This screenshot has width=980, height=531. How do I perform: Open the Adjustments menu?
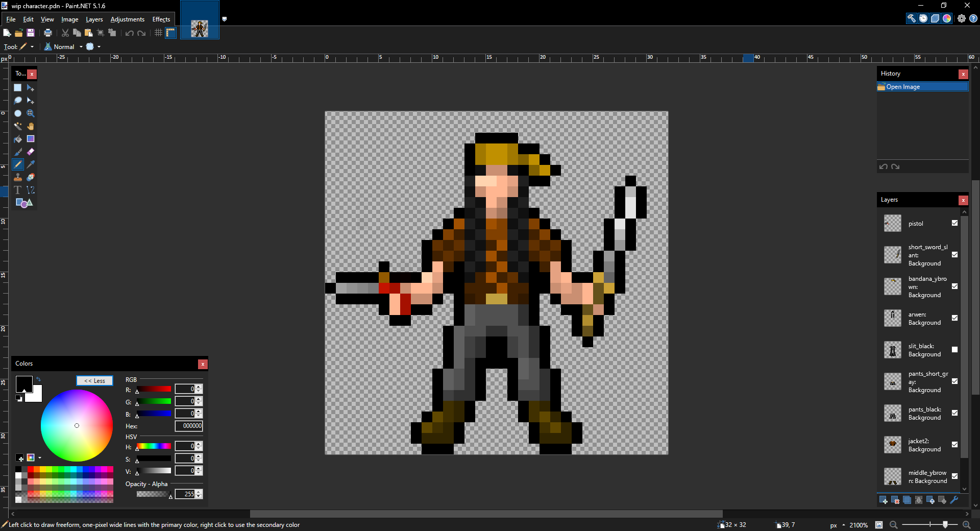tap(127, 19)
